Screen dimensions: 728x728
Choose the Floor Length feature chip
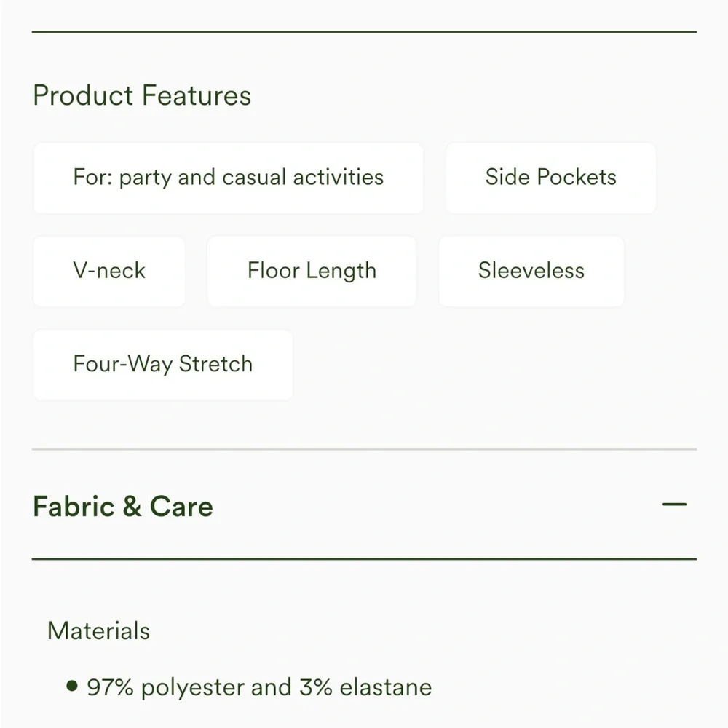click(x=312, y=271)
